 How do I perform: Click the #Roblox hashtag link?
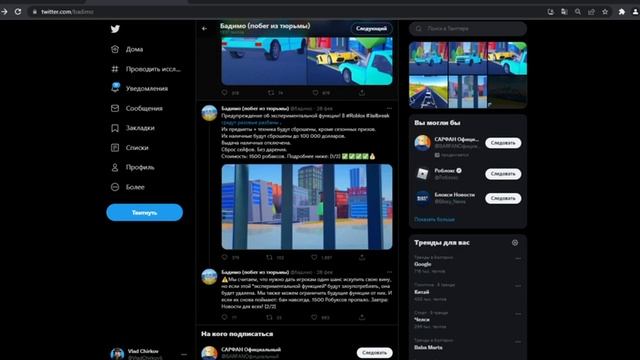(356, 116)
